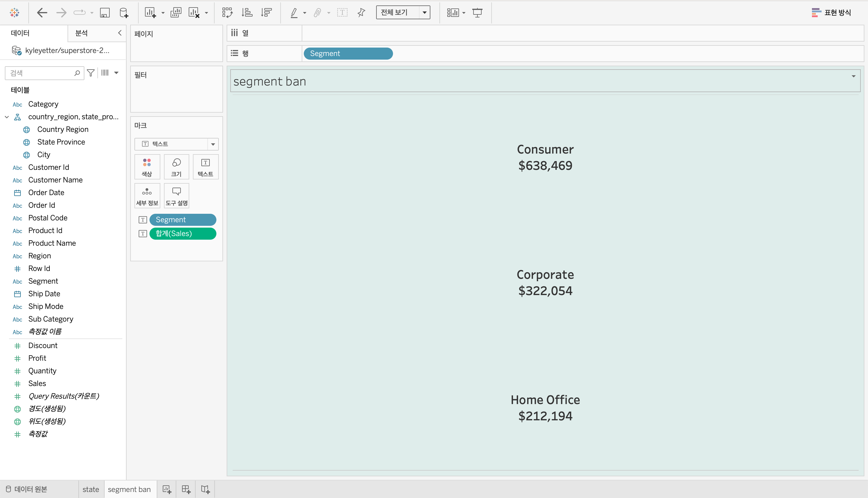This screenshot has height=498, width=868.
Task: Click the group members paperclip icon
Action: pos(317,13)
